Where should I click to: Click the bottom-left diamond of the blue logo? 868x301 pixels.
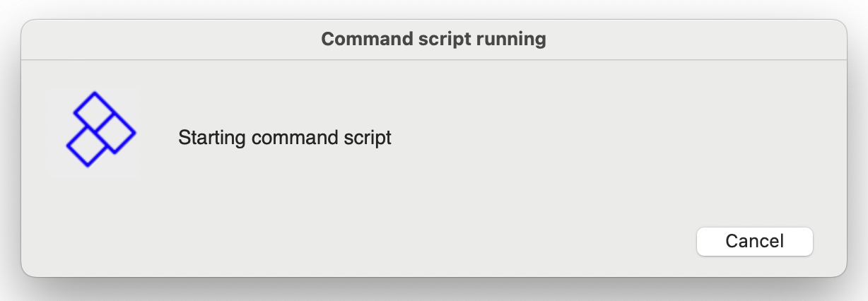tap(87, 147)
